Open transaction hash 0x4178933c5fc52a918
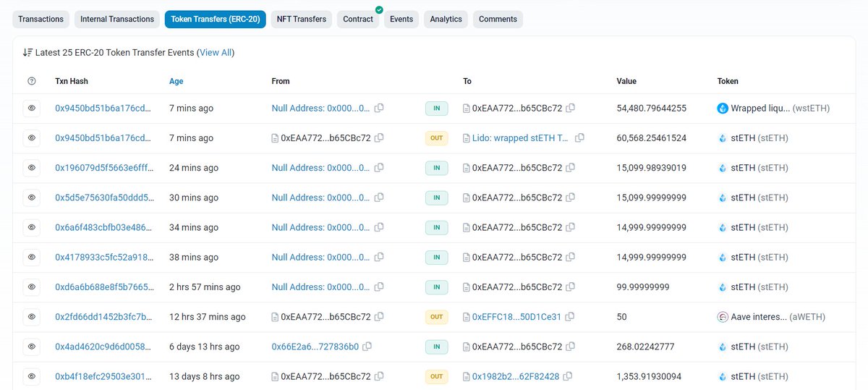The height and width of the screenshot is (390, 868). pyautogui.click(x=105, y=257)
